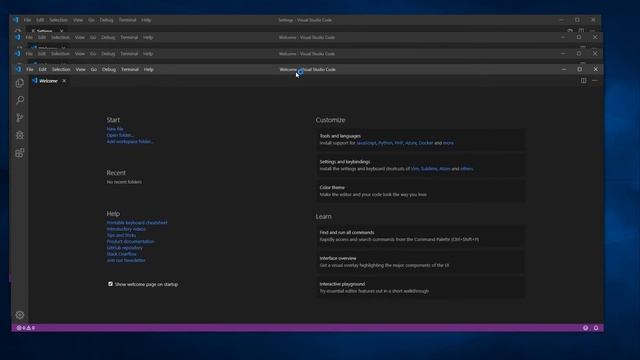Click the Docker tools link
This screenshot has width=640, height=360.
pyautogui.click(x=426, y=143)
